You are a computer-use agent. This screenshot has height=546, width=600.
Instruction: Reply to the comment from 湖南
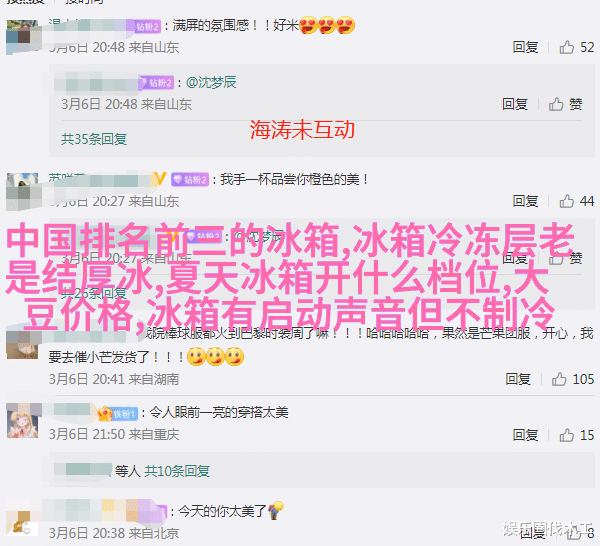tap(518, 379)
